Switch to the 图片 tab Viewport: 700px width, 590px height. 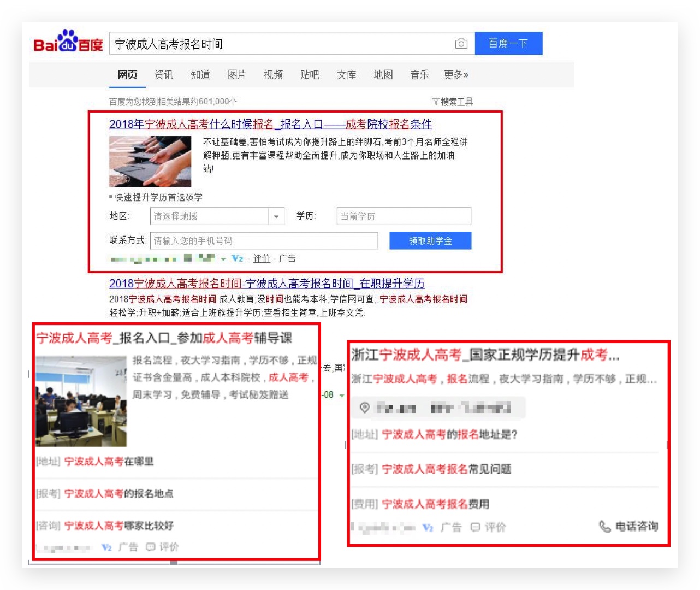(x=236, y=75)
